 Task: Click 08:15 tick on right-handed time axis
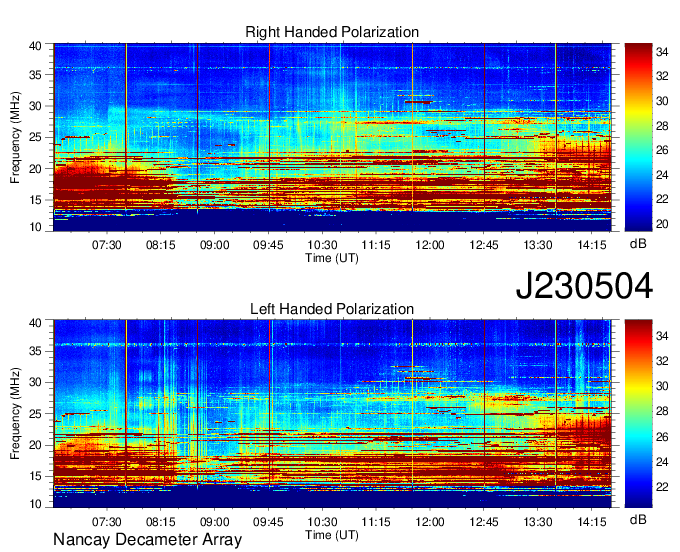tap(160, 245)
